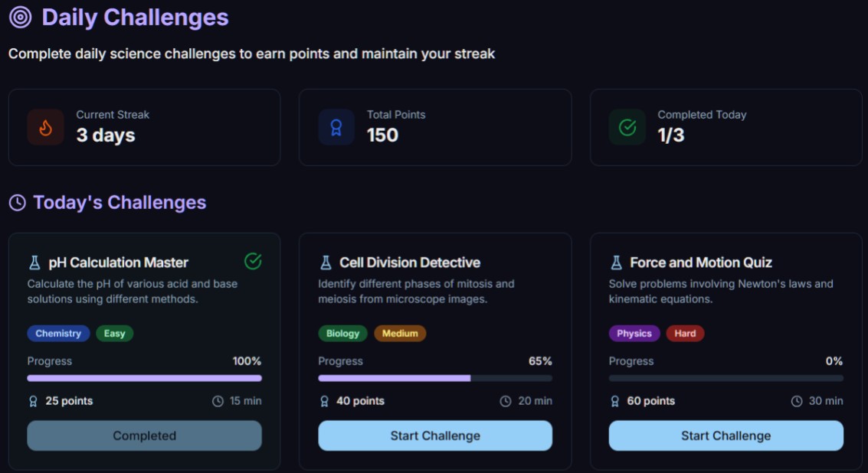Start the Force and Motion Quiz challenge
Screen dimensions: 868x473
pos(725,435)
